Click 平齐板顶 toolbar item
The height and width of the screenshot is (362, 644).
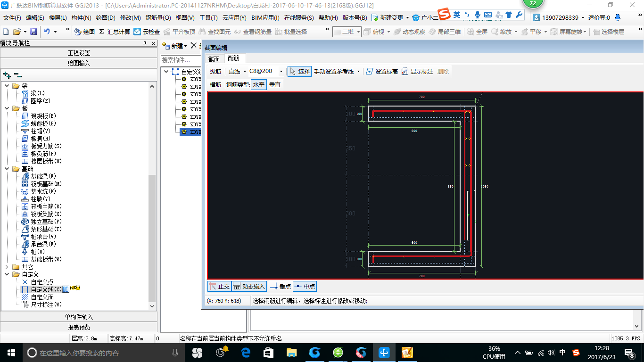179,32
